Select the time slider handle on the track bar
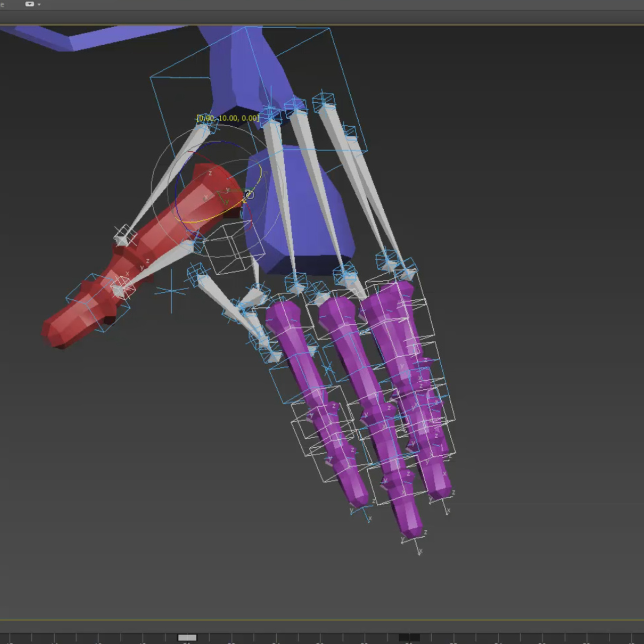 click(x=187, y=637)
